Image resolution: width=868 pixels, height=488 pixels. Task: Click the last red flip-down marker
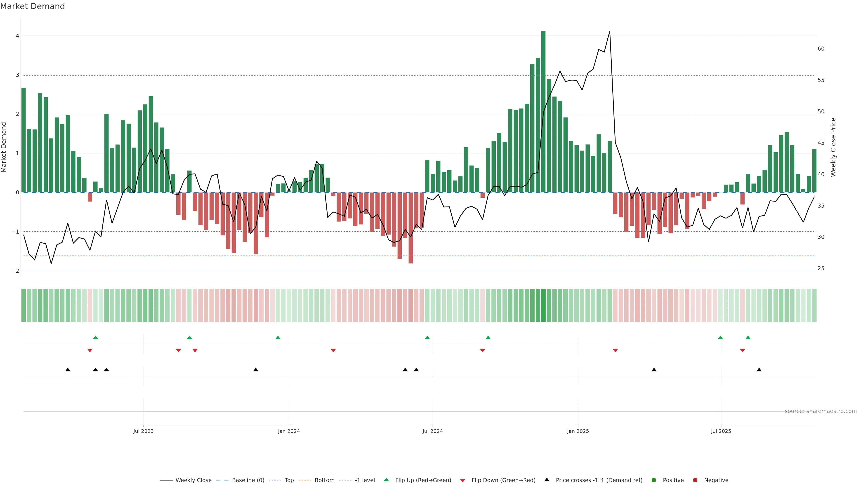pyautogui.click(x=742, y=351)
